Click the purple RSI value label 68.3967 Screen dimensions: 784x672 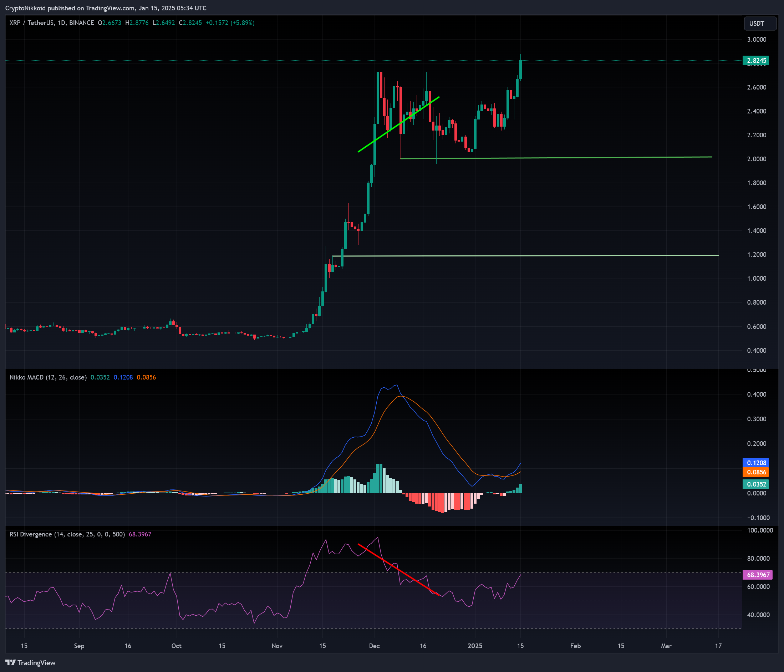click(x=758, y=575)
